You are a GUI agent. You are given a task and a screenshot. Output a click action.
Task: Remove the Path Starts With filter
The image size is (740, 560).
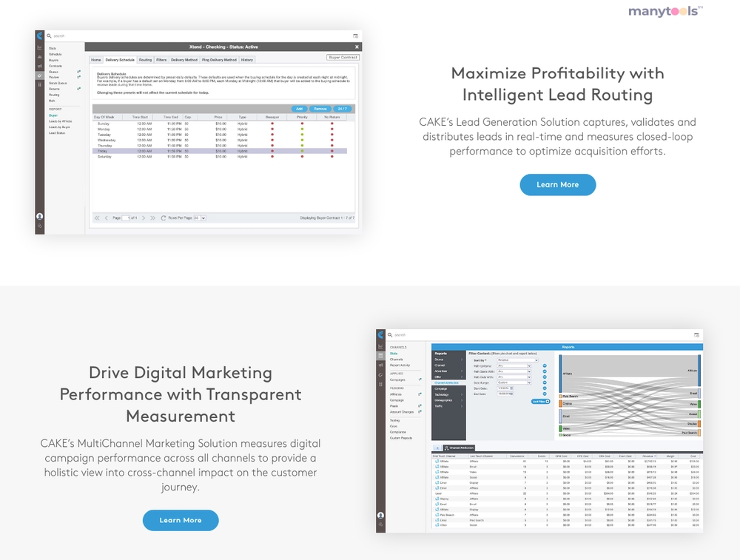coord(544,372)
